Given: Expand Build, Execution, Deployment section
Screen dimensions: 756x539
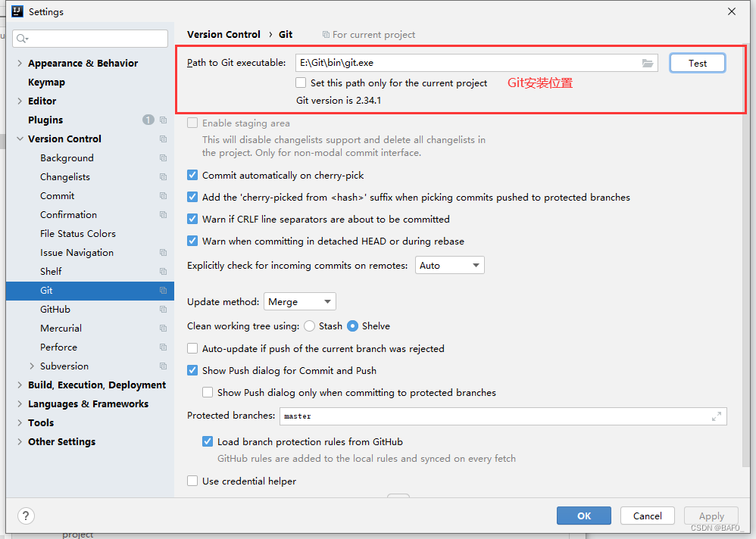Looking at the screenshot, I should (19, 385).
